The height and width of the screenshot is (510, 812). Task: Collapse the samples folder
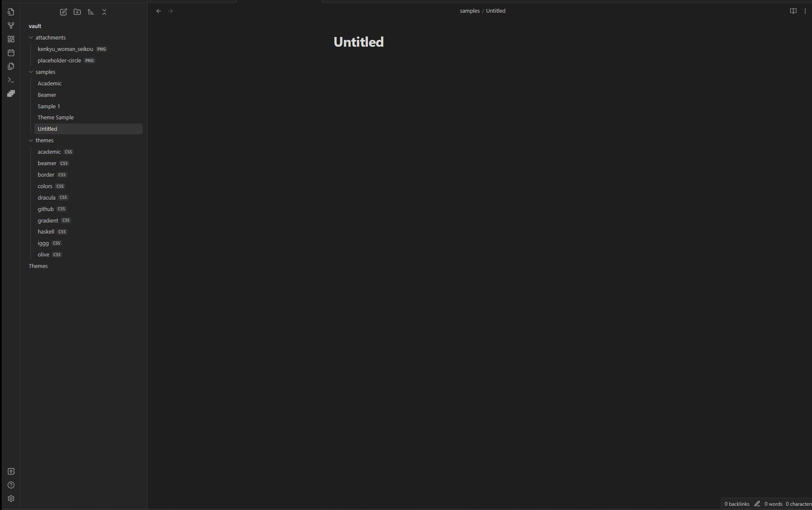(31, 72)
